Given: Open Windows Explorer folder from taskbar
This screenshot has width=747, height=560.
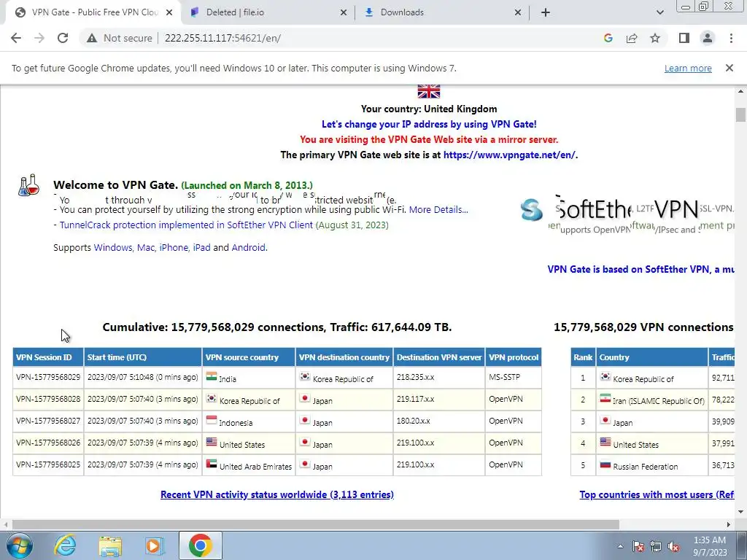Looking at the screenshot, I should click(110, 545).
